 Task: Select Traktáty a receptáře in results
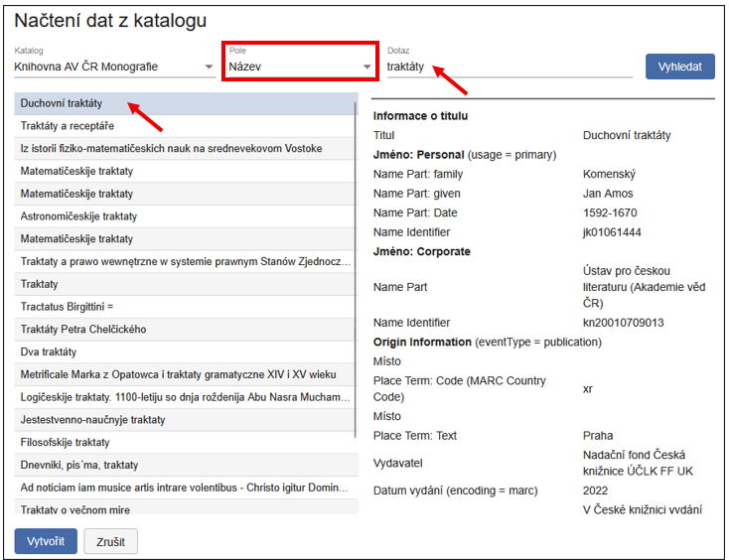185,126
